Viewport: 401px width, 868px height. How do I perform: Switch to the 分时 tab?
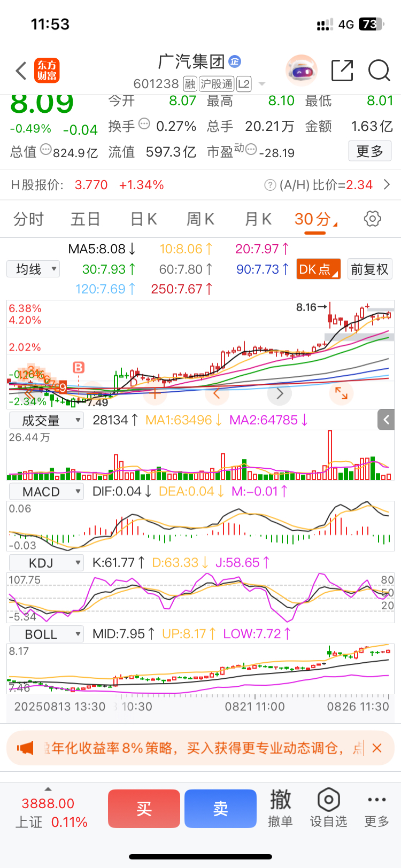tap(28, 219)
